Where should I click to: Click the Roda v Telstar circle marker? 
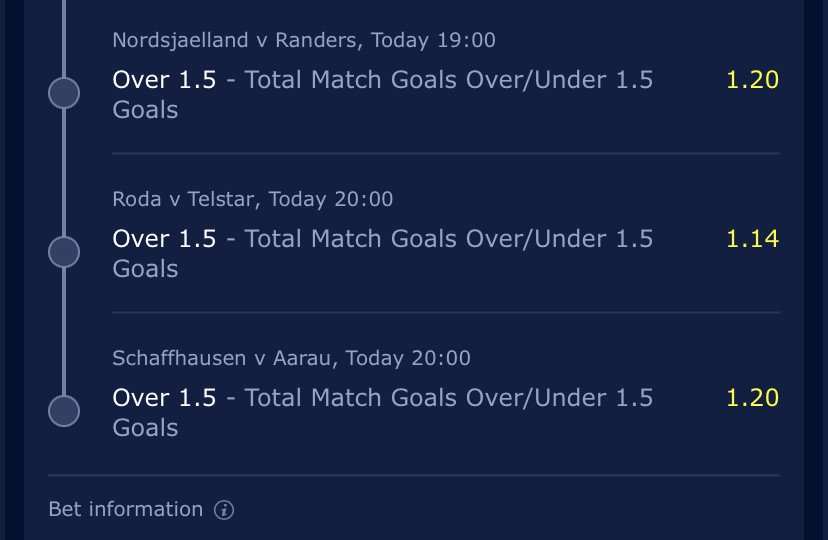tap(64, 252)
